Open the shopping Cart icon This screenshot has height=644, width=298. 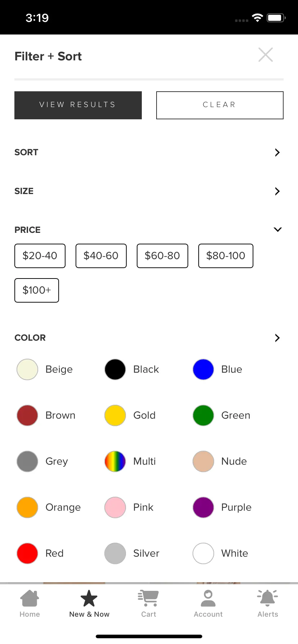(x=148, y=598)
